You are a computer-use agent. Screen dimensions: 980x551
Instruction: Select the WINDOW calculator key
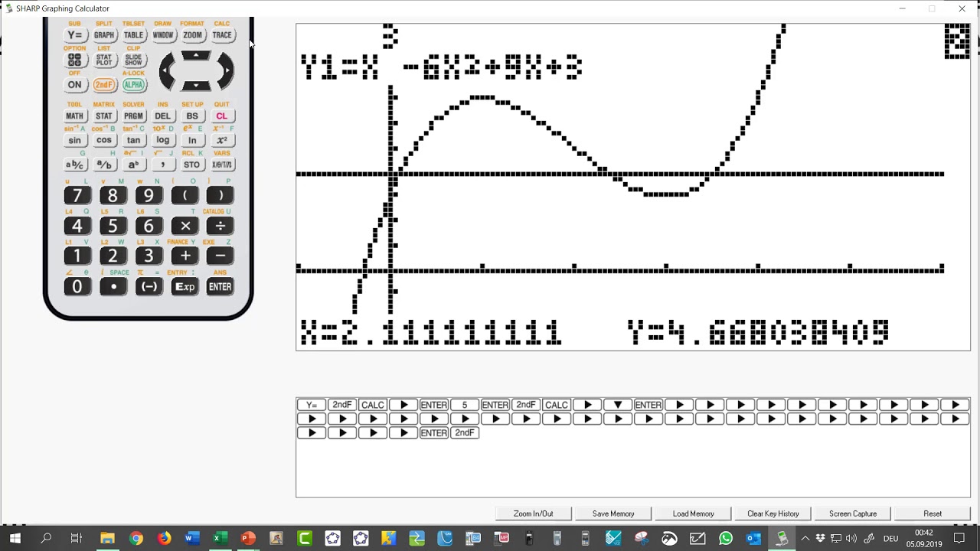click(162, 35)
